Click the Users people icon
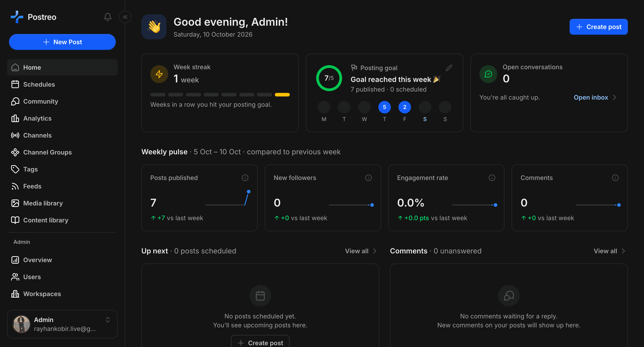644x347 pixels. click(15, 277)
